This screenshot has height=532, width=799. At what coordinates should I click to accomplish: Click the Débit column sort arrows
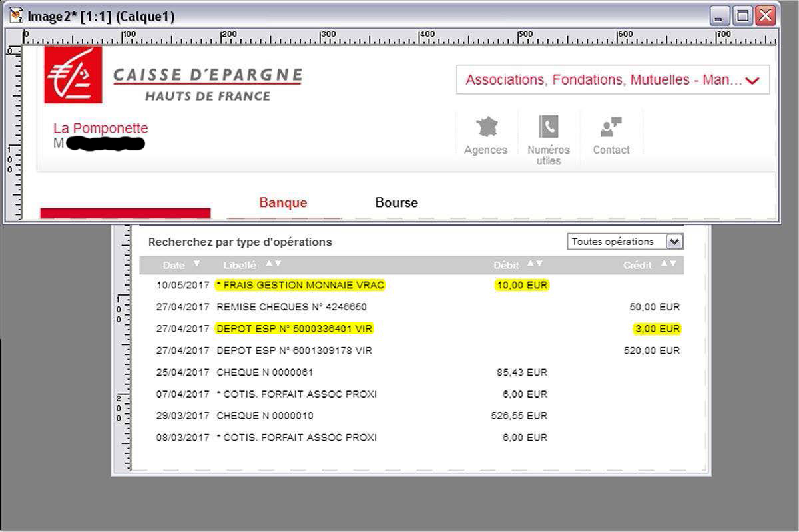tap(535, 264)
